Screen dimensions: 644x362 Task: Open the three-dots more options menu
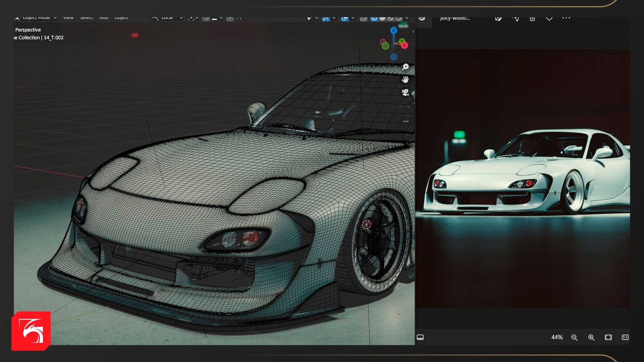coord(566,18)
